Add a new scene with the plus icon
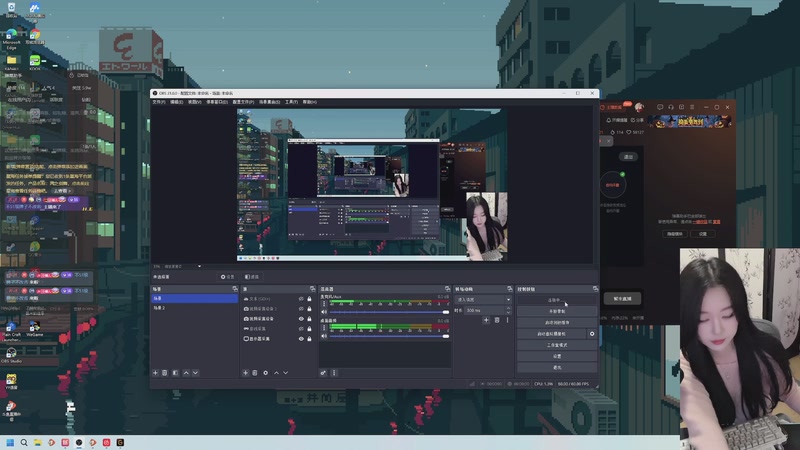This screenshot has height=450, width=800. [156, 373]
